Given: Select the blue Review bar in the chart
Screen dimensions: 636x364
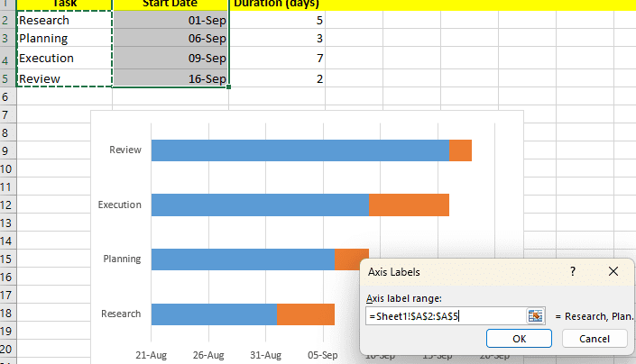Looking at the screenshot, I should coord(300,150).
